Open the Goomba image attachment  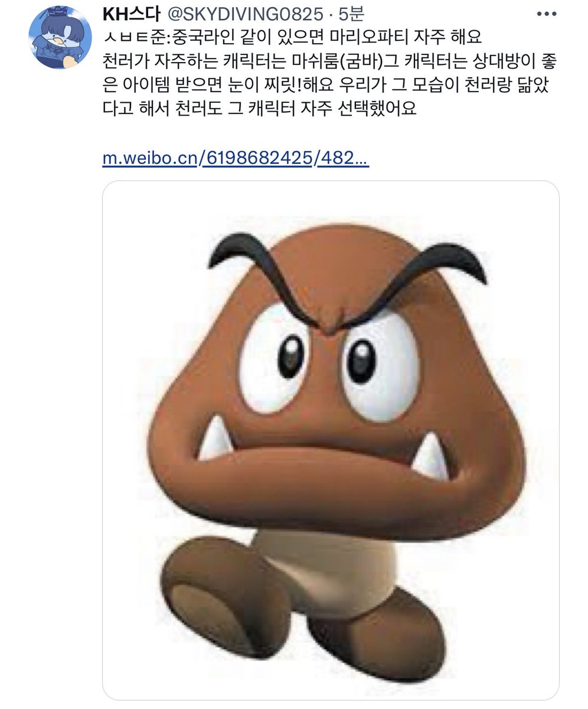coord(331,440)
